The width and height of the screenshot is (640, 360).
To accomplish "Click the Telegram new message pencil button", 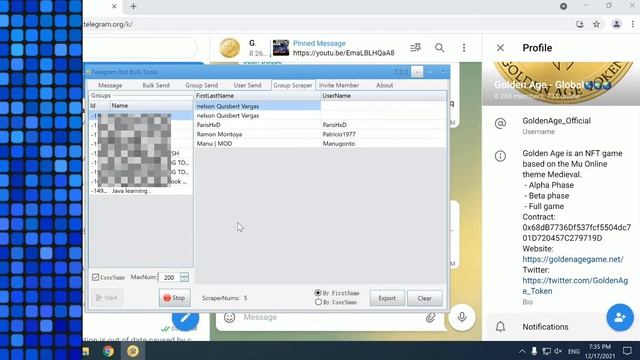I will (x=185, y=318).
